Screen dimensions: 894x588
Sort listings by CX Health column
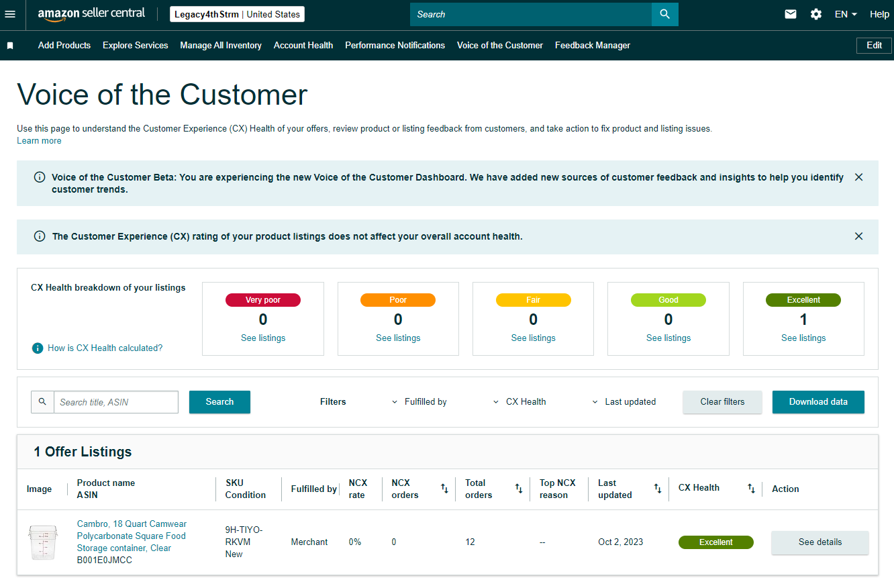tap(752, 489)
